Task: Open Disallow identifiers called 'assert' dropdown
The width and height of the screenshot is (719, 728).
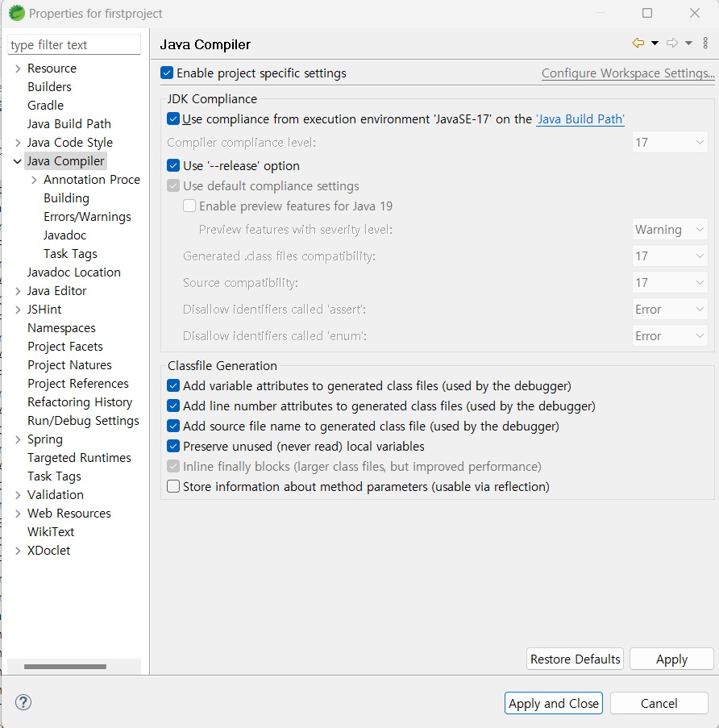Action: tap(670, 310)
